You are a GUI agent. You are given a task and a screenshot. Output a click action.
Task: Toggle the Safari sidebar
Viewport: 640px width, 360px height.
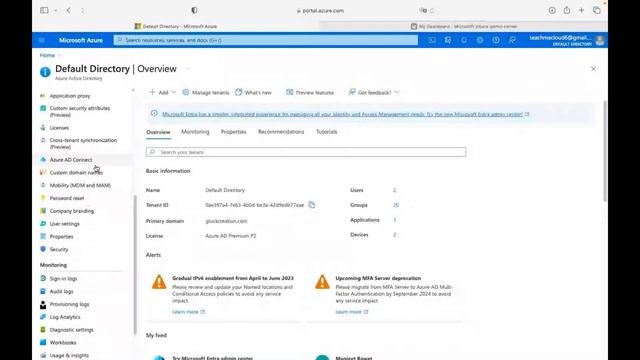click(44, 11)
